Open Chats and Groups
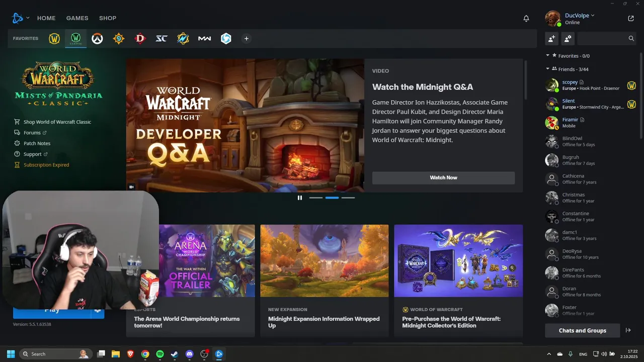 pyautogui.click(x=583, y=330)
